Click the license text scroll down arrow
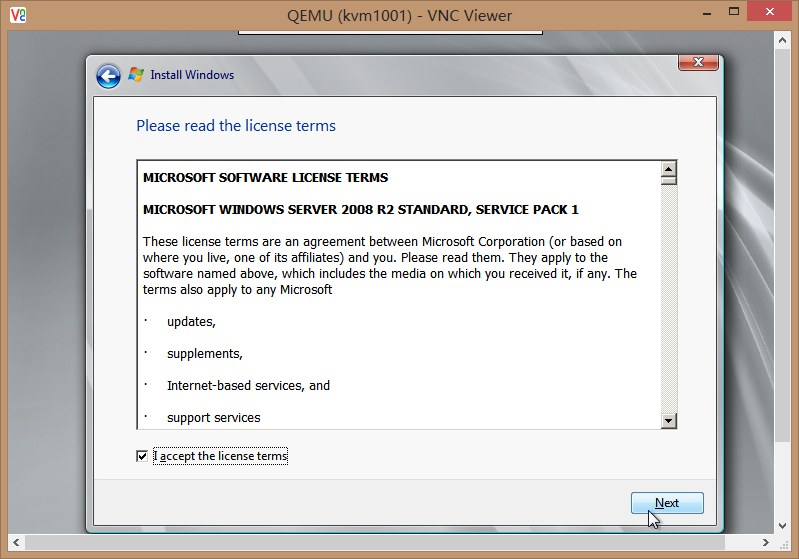Image resolution: width=799 pixels, height=559 pixels. click(669, 421)
